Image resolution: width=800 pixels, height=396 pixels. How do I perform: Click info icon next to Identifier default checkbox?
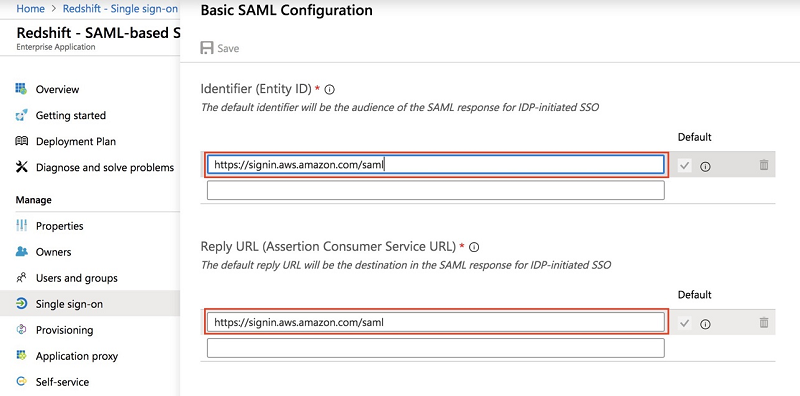pyautogui.click(x=706, y=166)
